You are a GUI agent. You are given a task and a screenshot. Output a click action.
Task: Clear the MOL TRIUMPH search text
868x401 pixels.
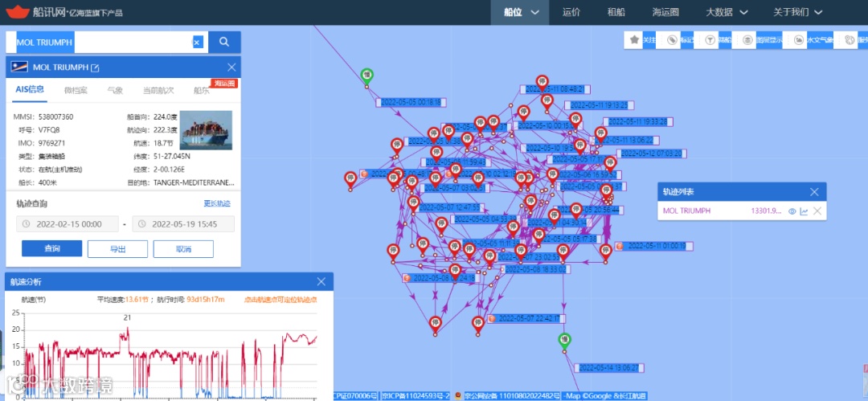[x=198, y=42]
